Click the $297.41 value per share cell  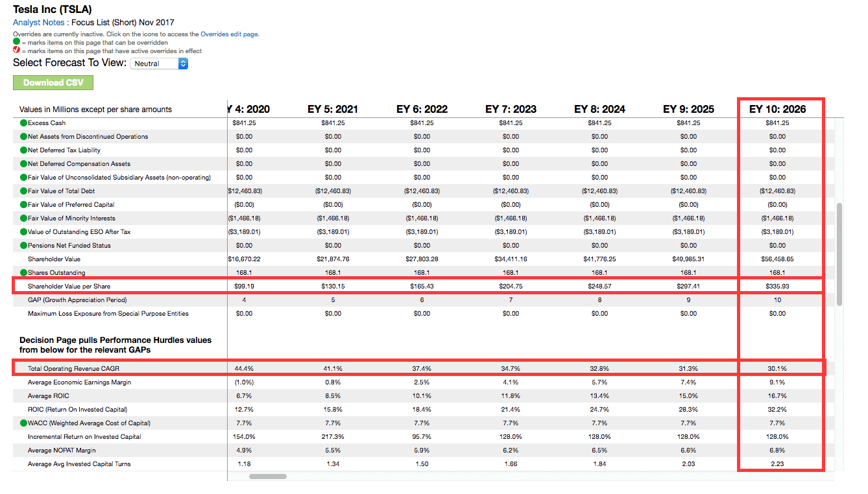click(x=688, y=287)
